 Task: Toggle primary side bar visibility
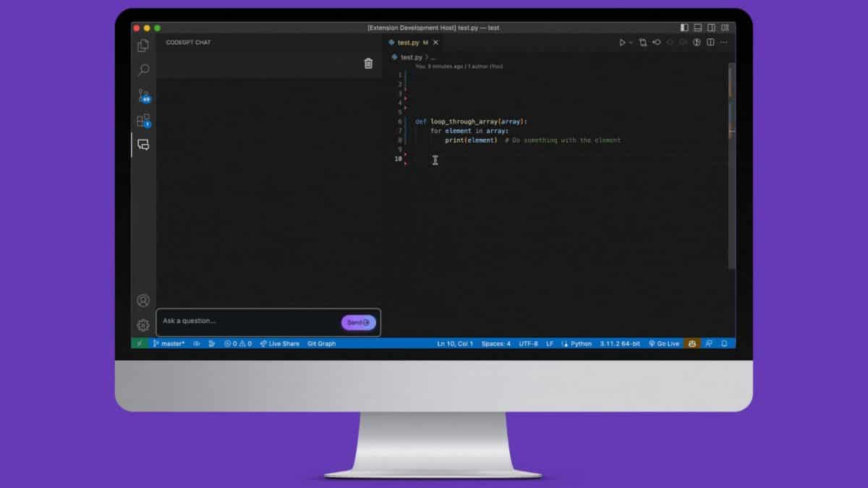tap(685, 27)
